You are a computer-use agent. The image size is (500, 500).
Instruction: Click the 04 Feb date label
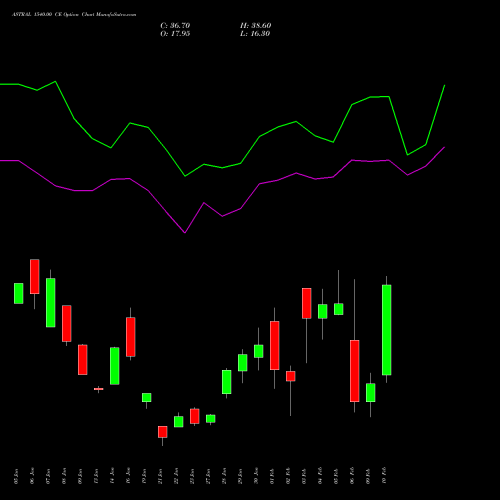click(x=320, y=476)
